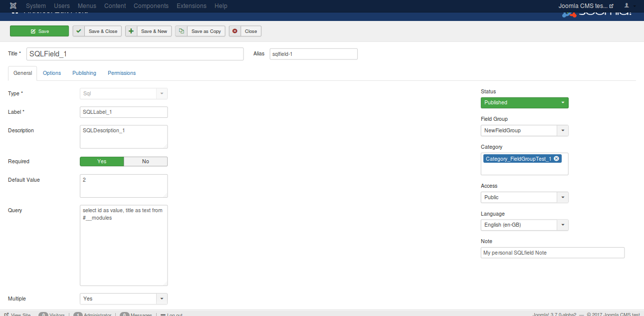The image size is (644, 316).
Task: Open the Language selection dropdown
Action: pyautogui.click(x=524, y=225)
